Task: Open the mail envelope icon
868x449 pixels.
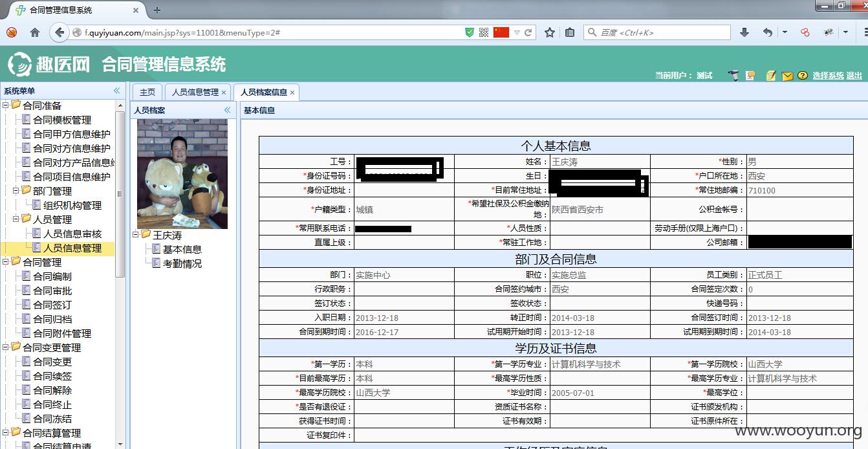Action: [x=787, y=76]
